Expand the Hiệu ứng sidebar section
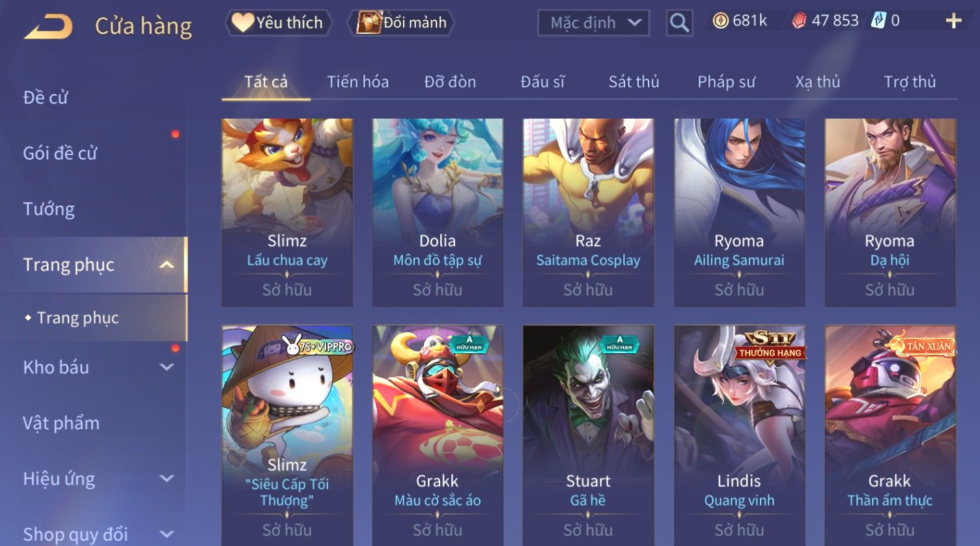Image resolution: width=980 pixels, height=546 pixels. click(x=167, y=479)
